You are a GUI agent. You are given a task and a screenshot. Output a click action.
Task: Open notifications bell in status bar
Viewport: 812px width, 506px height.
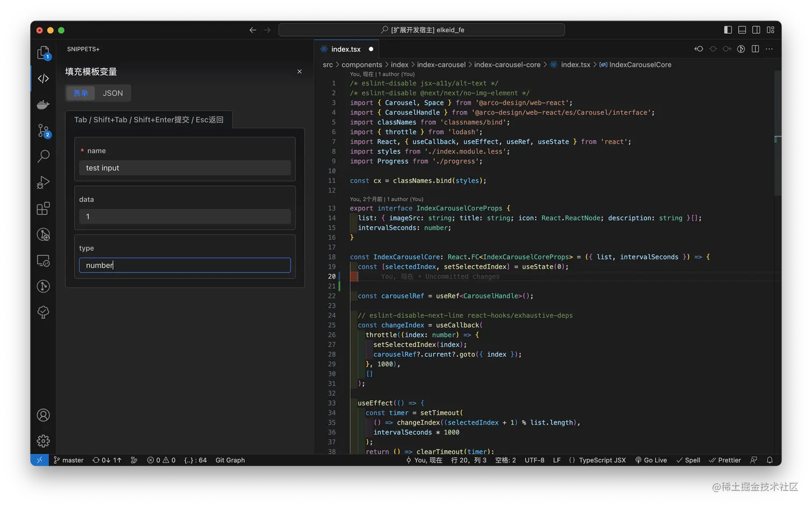[770, 460]
